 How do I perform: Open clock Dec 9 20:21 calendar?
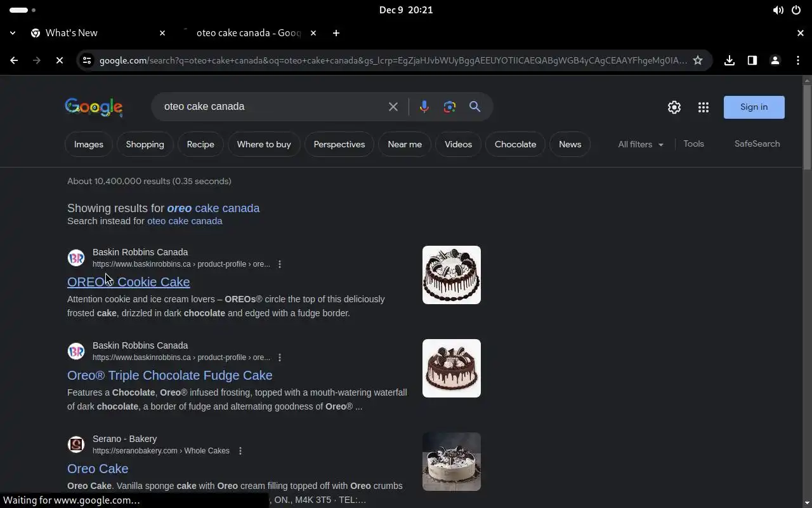pyautogui.click(x=406, y=10)
